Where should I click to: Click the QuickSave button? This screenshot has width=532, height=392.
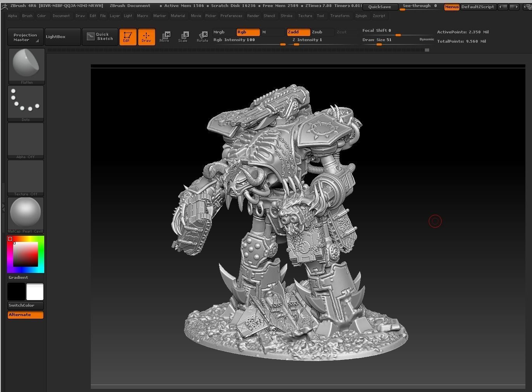(380, 7)
